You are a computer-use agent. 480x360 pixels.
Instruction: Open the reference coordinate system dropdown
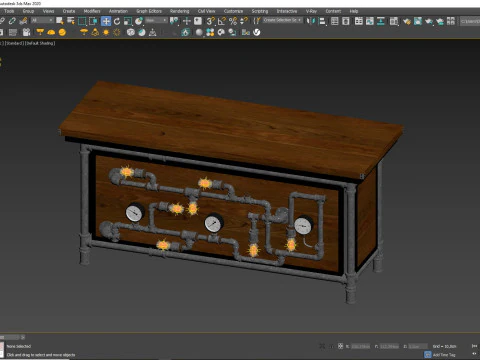156,21
